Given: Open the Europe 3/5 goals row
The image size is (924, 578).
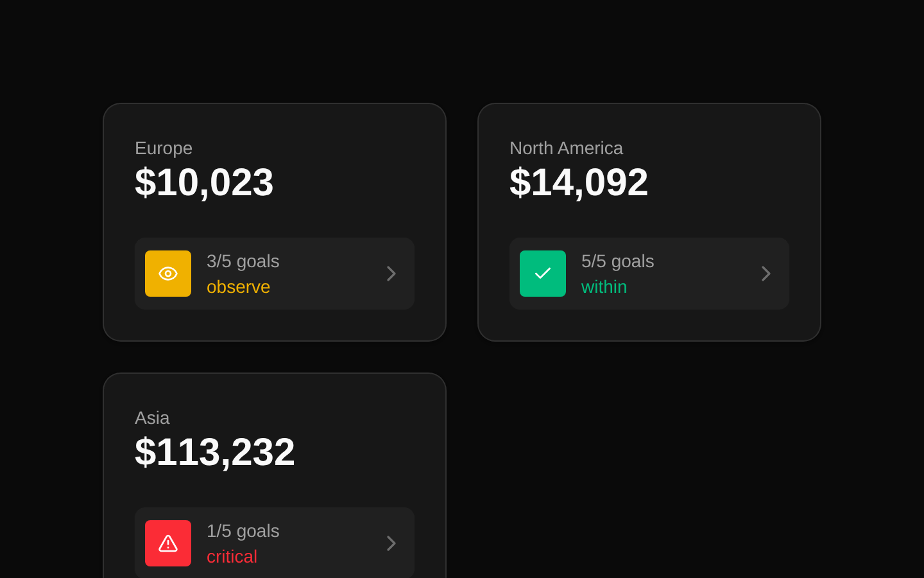Looking at the screenshot, I should click(x=275, y=274).
